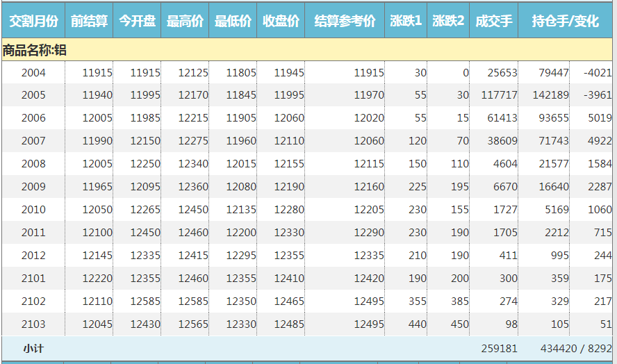The image size is (617, 364).
Task: Click the 小计 subtotal label
Action: (x=33, y=349)
